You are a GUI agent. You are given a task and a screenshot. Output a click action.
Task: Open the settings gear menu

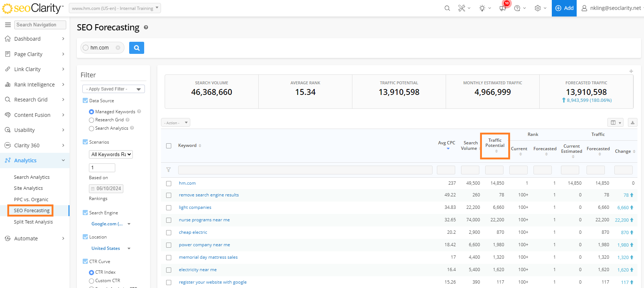pos(538,8)
